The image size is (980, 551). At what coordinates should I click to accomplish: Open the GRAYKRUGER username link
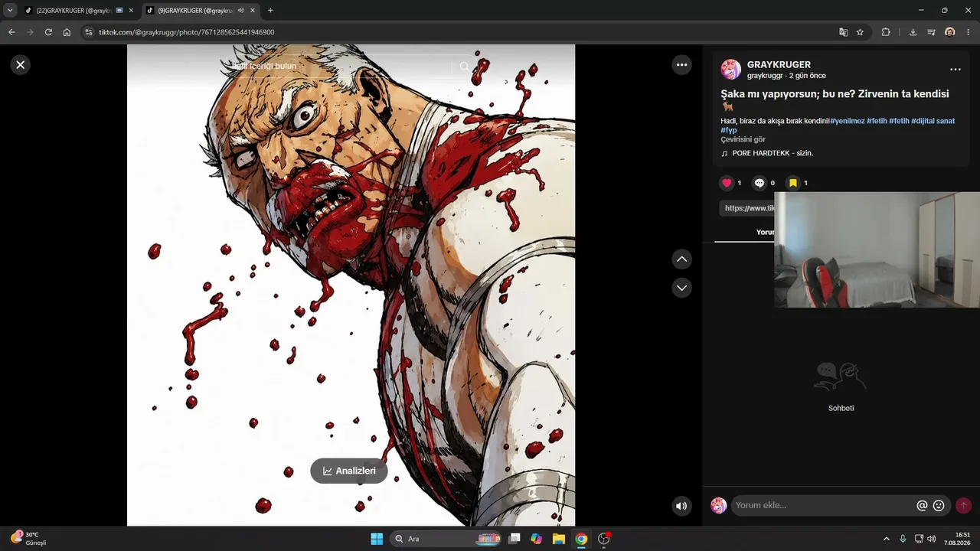779,65
